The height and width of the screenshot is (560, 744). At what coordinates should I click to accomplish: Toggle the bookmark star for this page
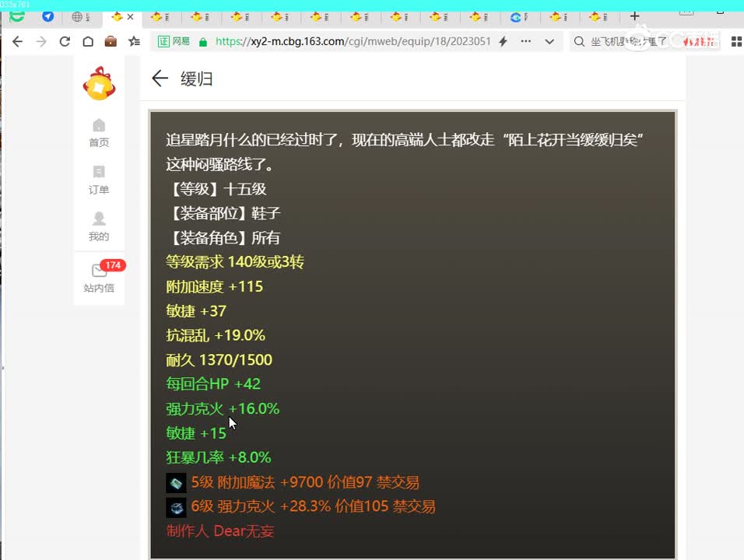point(134,42)
